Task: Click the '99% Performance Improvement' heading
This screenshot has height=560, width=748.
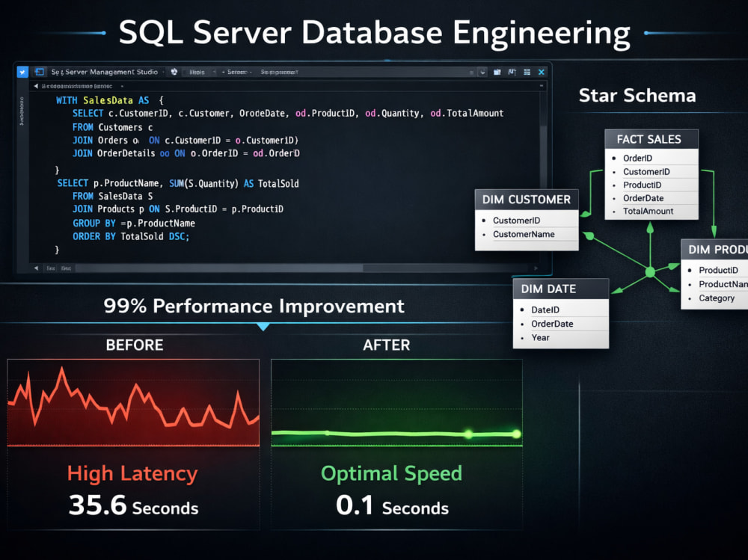Action: [254, 307]
